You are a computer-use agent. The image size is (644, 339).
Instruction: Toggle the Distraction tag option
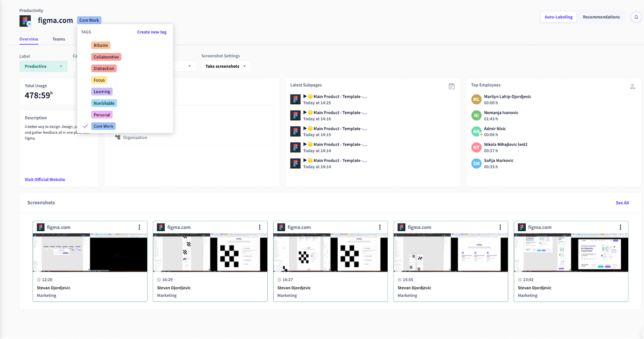click(x=104, y=69)
